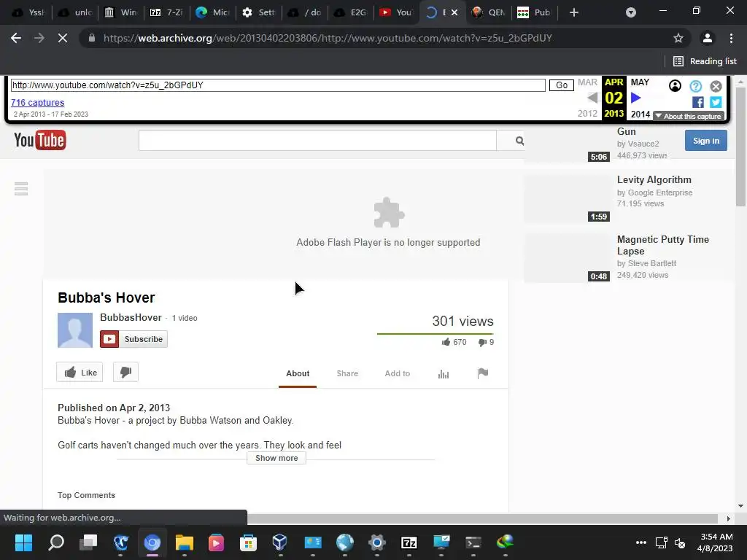This screenshot has width=747, height=560.
Task: Click the address bar URL
Action: pyautogui.click(x=328, y=38)
